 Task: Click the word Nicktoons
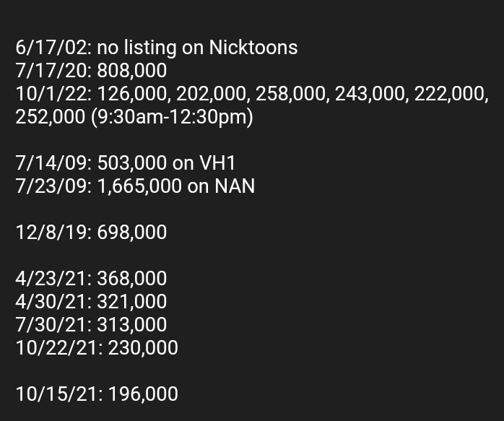(x=253, y=48)
